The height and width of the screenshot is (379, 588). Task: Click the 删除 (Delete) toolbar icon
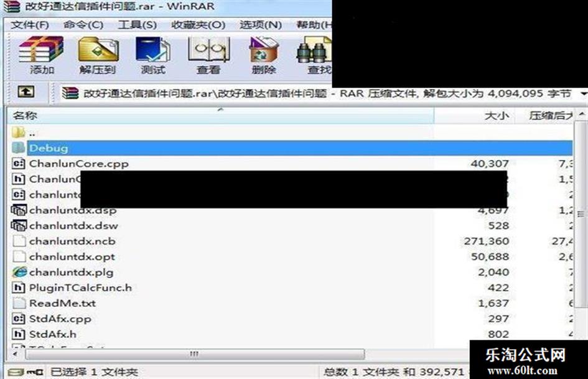tap(264, 49)
